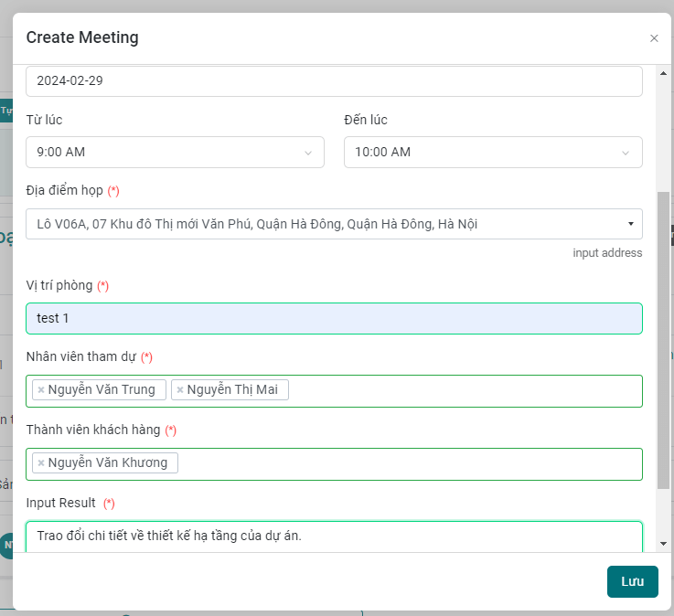Click scrollbar down arrow in dialog
The width and height of the screenshot is (674, 616).
pos(663,544)
